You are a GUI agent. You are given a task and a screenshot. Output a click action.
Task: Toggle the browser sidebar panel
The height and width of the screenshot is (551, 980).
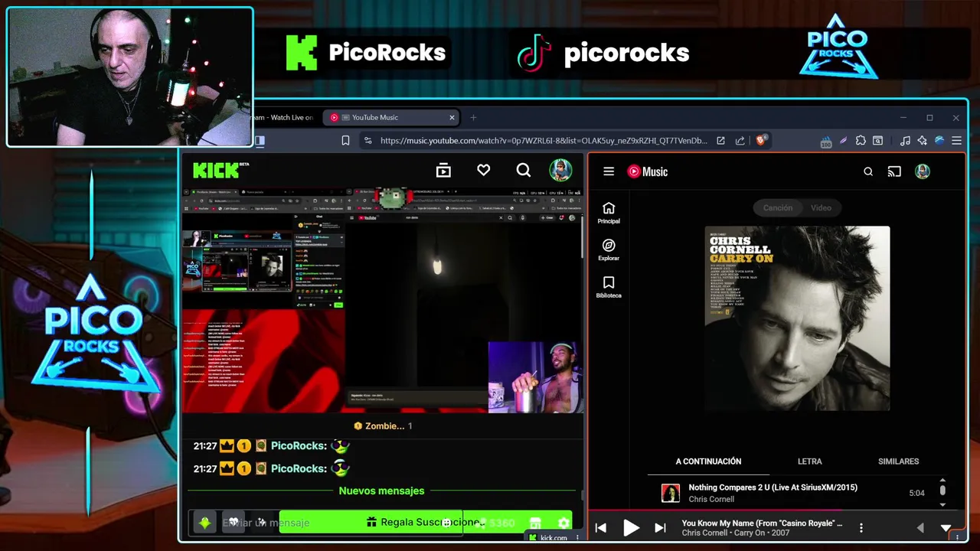click(x=260, y=141)
